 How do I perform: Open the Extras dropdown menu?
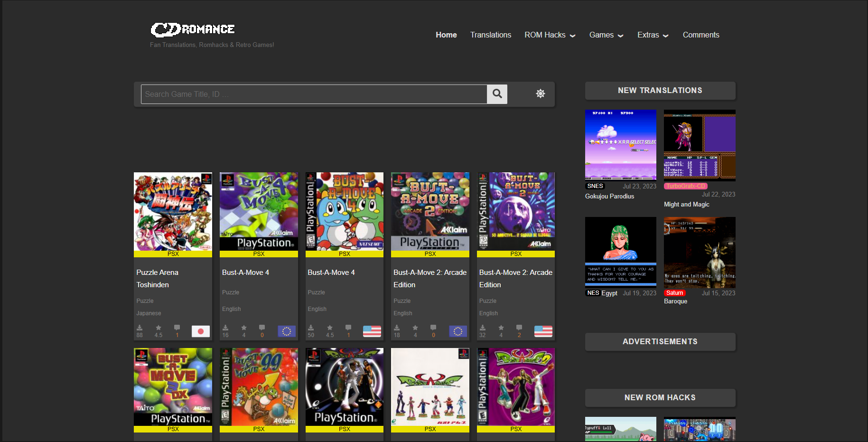tap(653, 35)
